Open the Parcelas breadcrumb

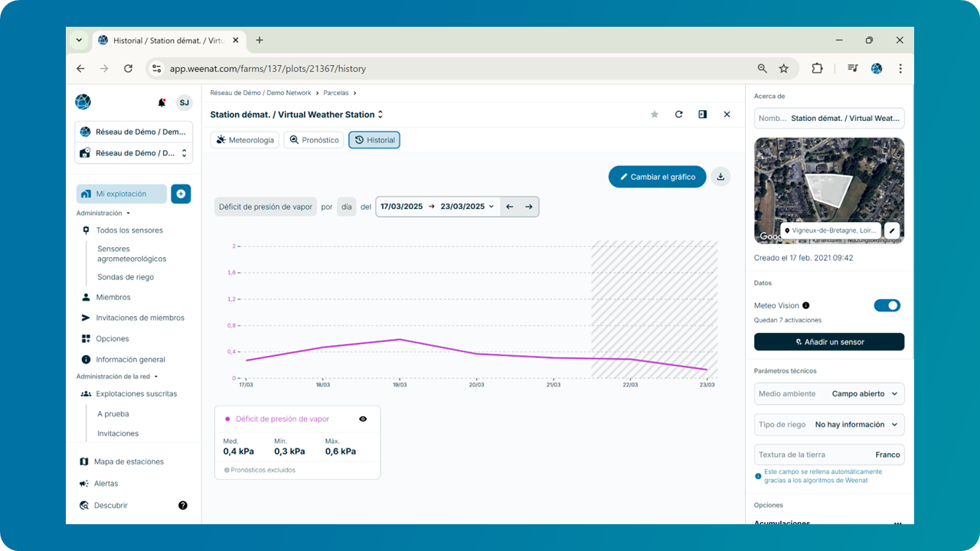pos(336,93)
